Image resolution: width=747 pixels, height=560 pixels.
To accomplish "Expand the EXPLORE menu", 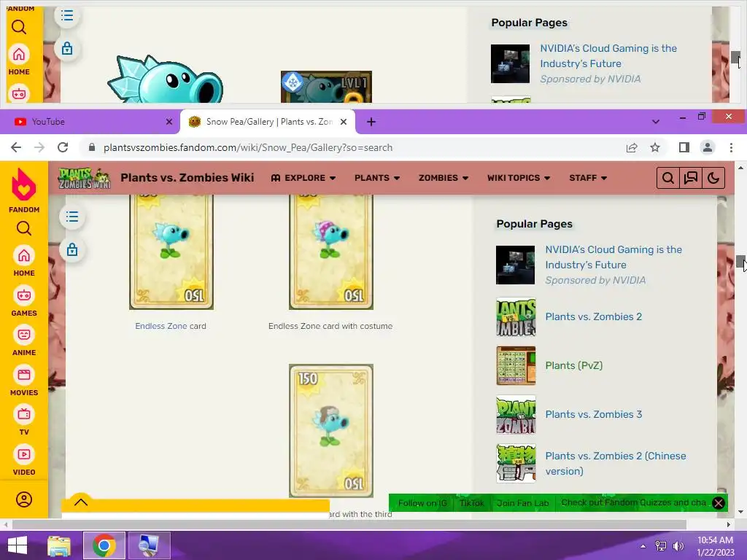I will [303, 178].
